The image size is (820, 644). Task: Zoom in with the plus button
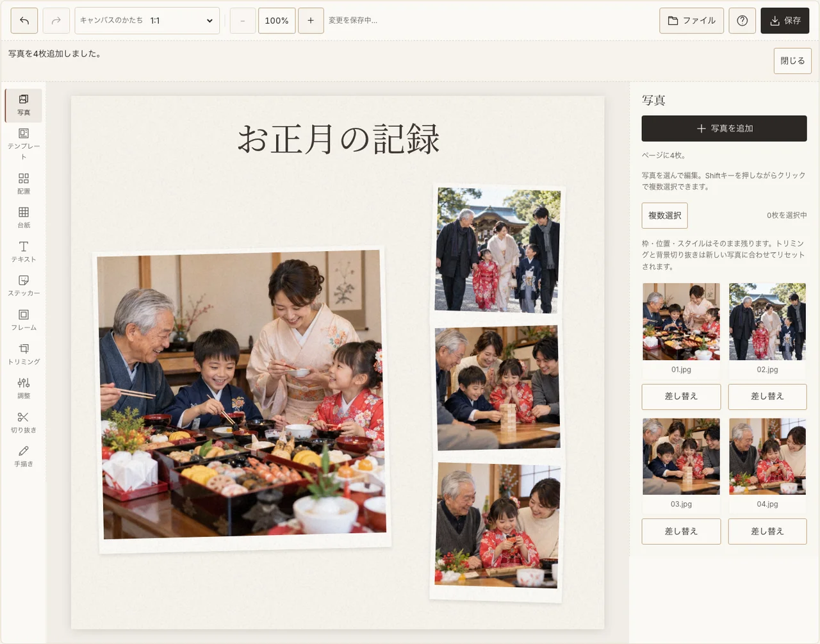click(x=311, y=21)
